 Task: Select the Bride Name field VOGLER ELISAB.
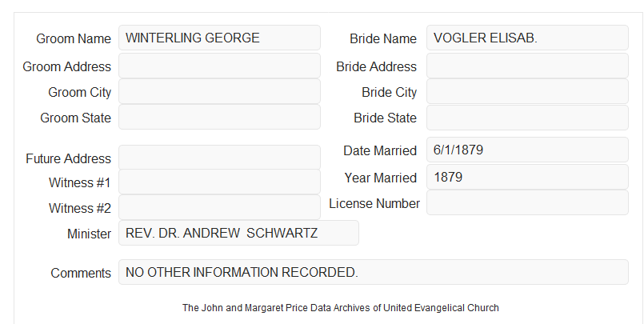[x=527, y=38]
